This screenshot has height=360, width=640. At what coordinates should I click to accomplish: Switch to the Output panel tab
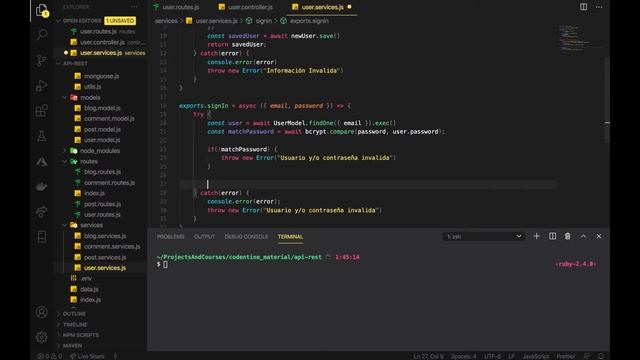point(204,237)
